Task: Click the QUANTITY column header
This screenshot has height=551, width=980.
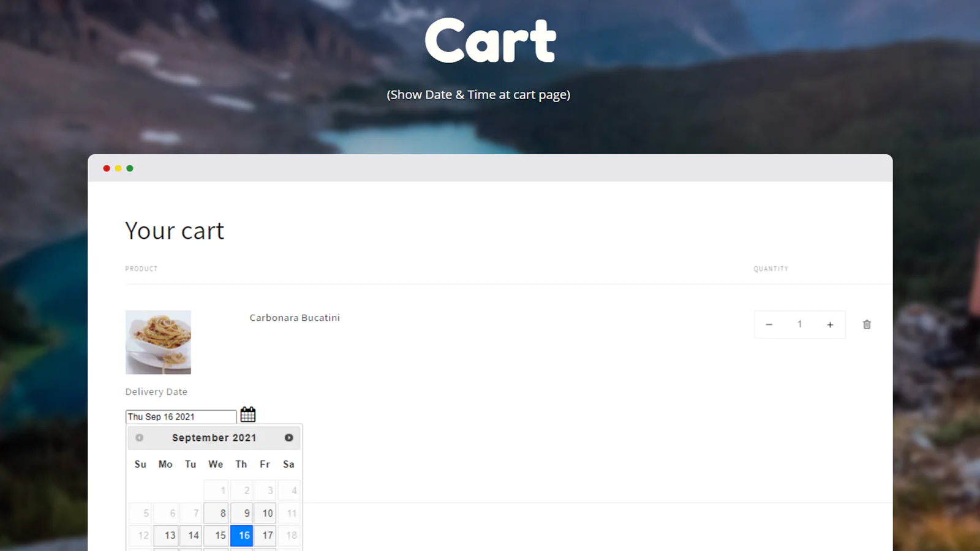Action: tap(771, 269)
